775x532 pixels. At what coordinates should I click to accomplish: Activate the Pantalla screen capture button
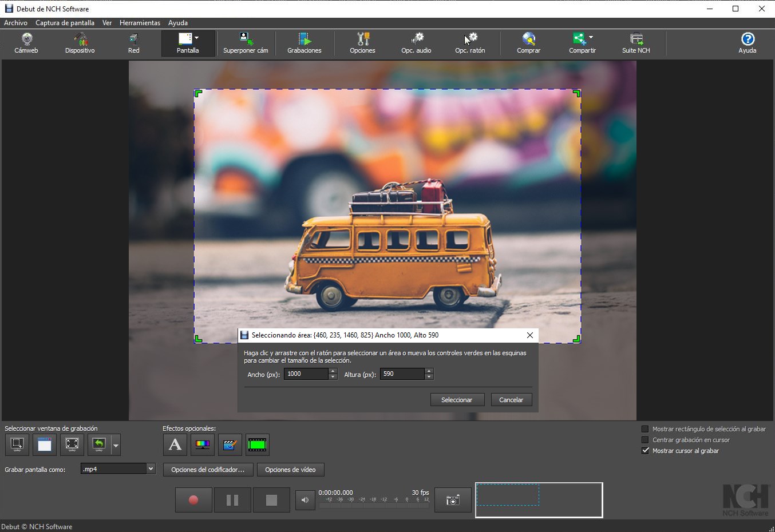point(188,43)
